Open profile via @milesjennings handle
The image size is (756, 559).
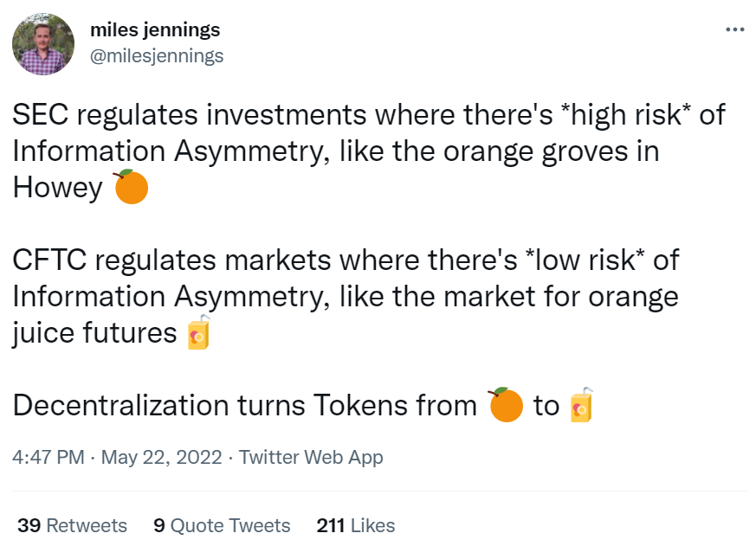coord(156,55)
